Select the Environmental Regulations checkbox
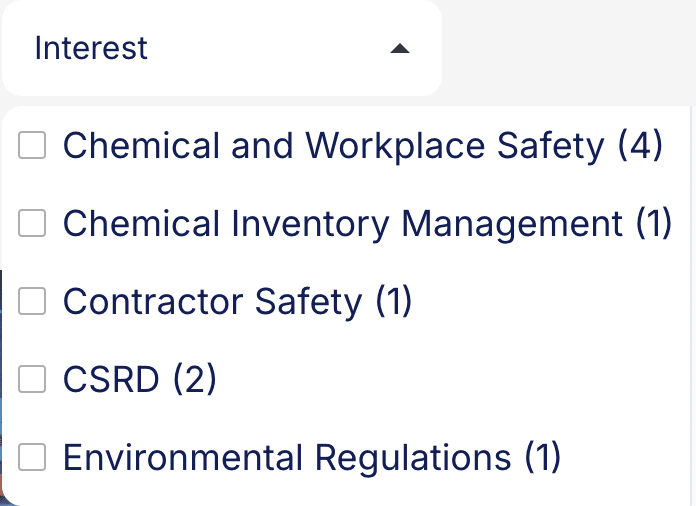Viewport: 696px width, 506px height. (x=34, y=457)
